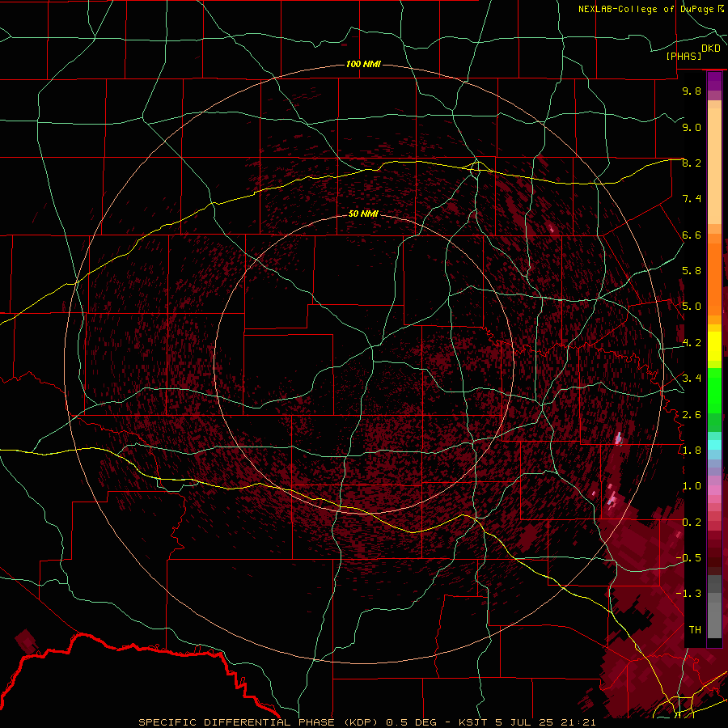Pick the purple segment atop the color bar
The height and width of the screenshot is (728, 728).
pos(714,82)
